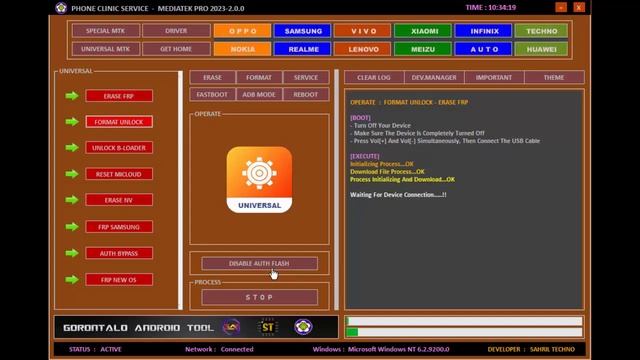Click the emblem logo right of ST
Image resolution: width=640 pixels, height=360 pixels.
(303, 327)
